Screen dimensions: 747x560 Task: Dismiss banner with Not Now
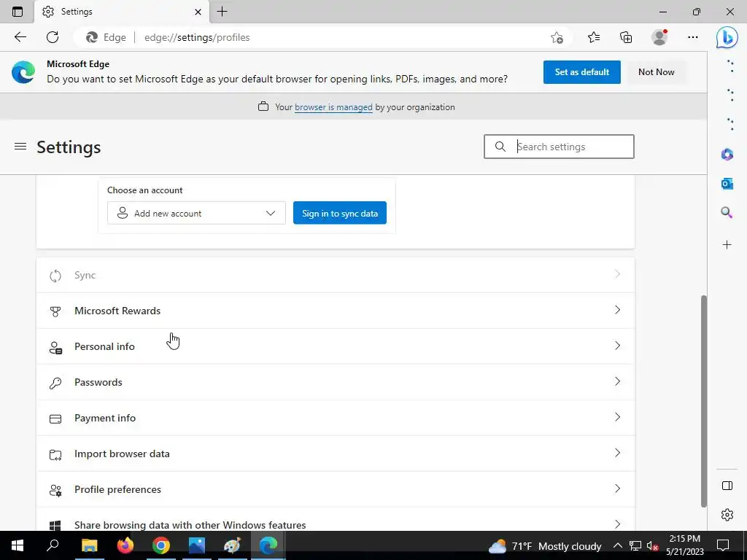(656, 72)
